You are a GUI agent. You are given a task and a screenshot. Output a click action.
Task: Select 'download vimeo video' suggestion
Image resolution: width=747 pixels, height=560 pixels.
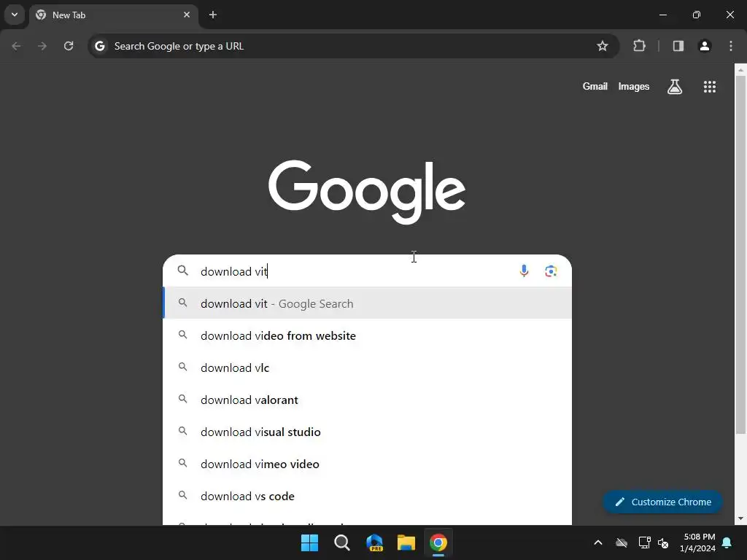pos(368,464)
